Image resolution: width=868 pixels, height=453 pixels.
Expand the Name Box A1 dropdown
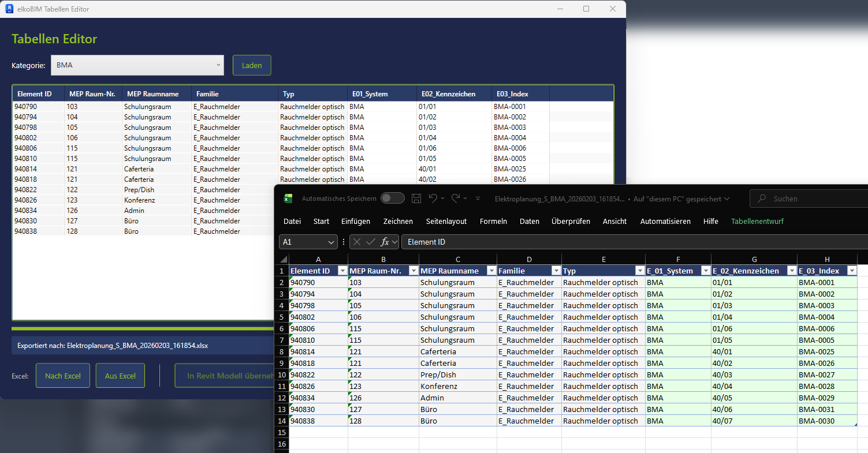point(331,242)
